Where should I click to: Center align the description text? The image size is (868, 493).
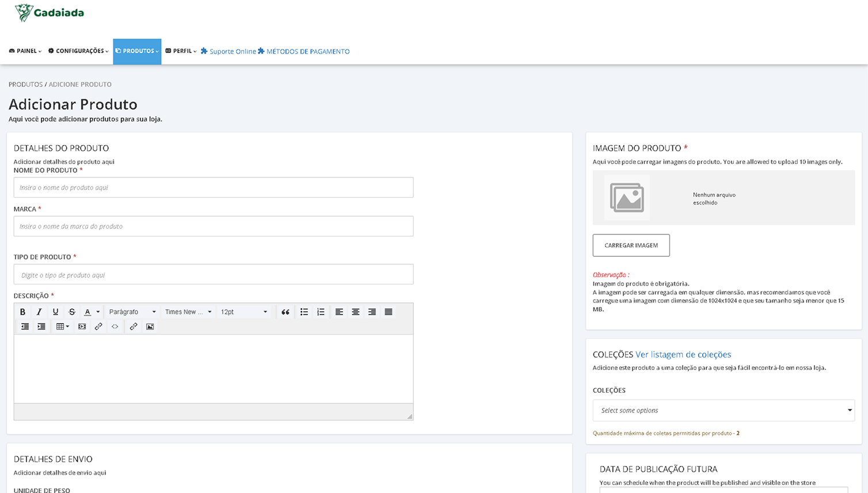[356, 312]
